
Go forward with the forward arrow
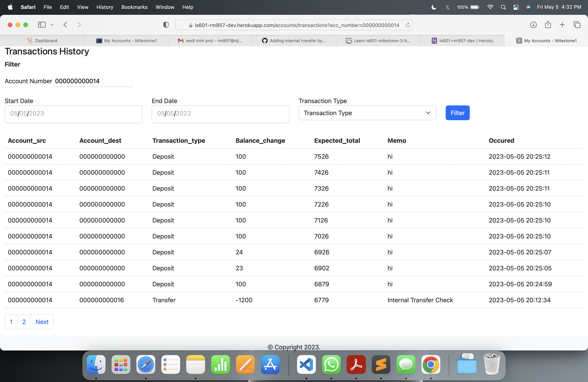pyautogui.click(x=79, y=25)
